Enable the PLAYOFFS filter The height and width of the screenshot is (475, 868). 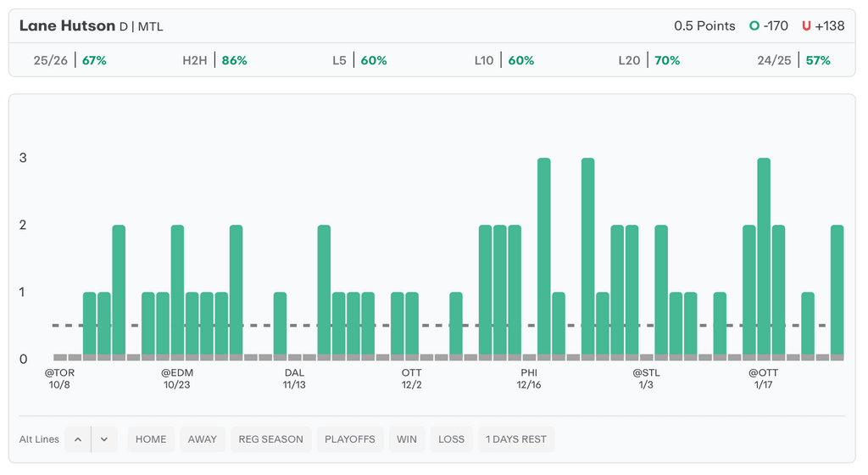click(350, 439)
